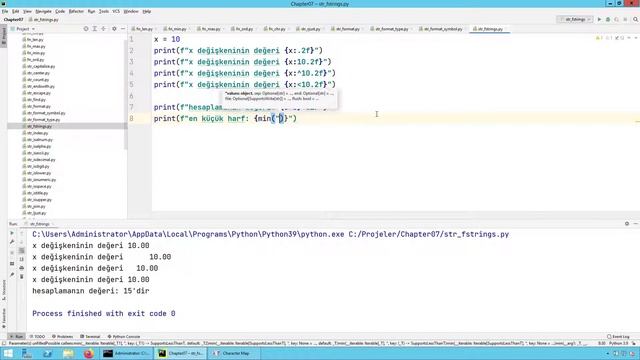Click the print icon in Run panel

[x=22, y=268]
